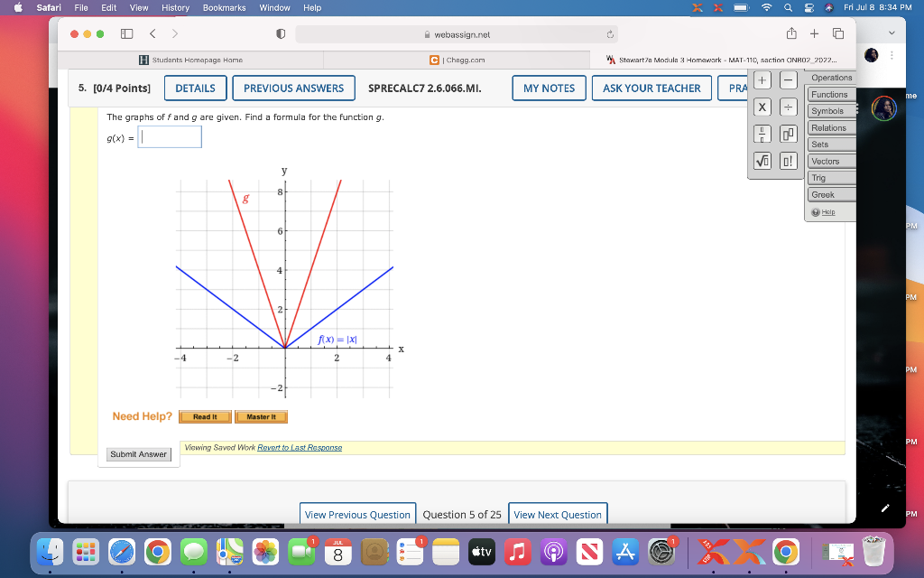Click the webassign.net address bar

(x=457, y=34)
